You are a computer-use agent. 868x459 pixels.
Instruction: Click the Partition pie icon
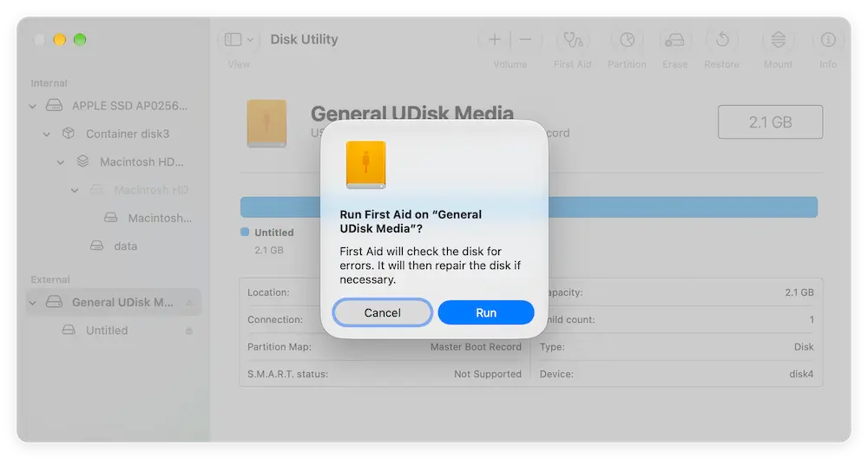[627, 39]
